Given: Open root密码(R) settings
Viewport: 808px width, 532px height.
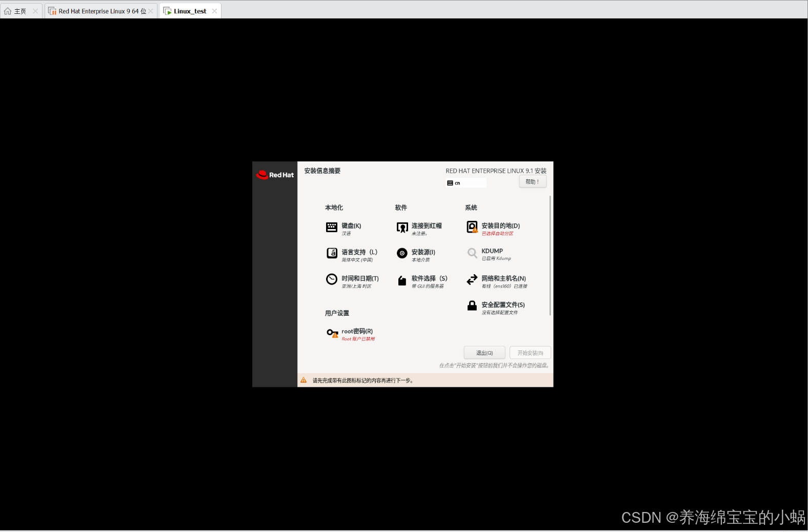Looking at the screenshot, I should coord(357,331).
